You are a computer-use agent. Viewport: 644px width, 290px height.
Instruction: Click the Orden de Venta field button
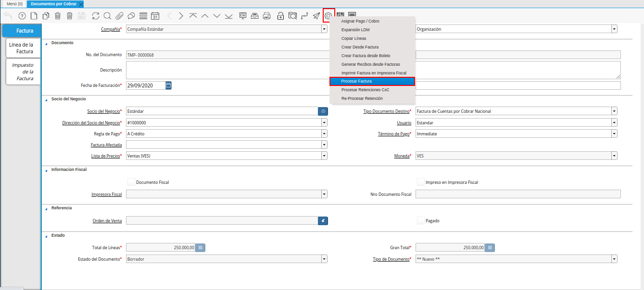point(323,221)
